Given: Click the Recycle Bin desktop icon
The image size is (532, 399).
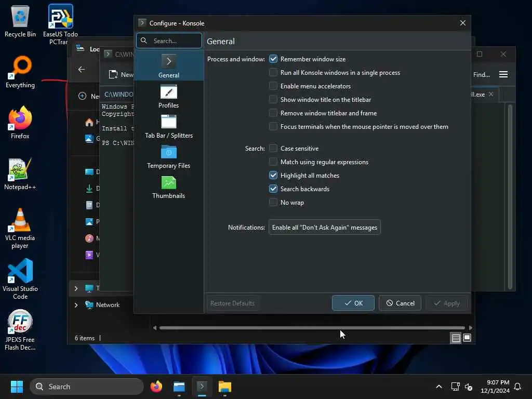Looking at the screenshot, I should 20,21.
